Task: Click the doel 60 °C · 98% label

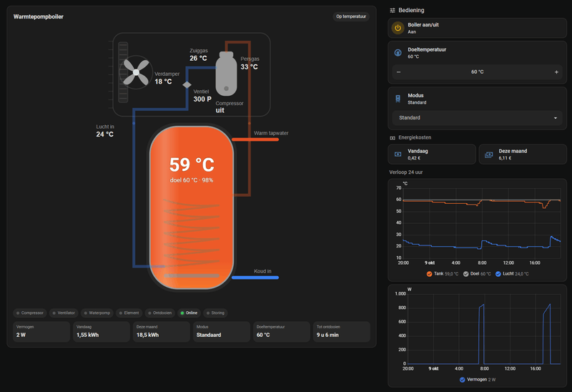Action: pyautogui.click(x=192, y=180)
